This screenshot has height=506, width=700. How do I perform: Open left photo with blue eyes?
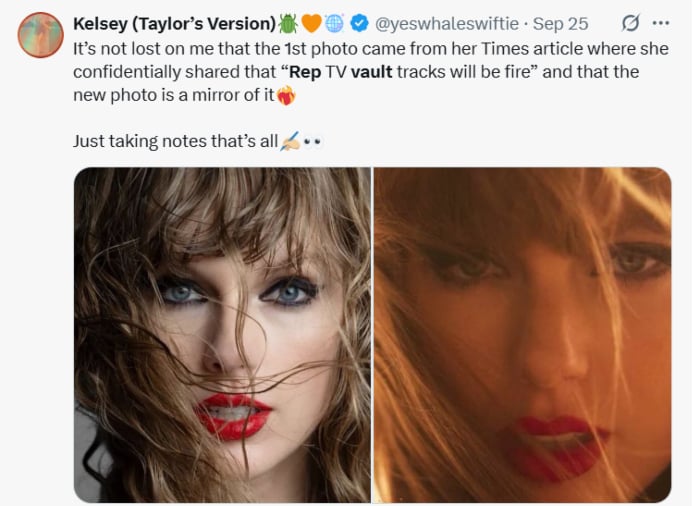click(222, 334)
